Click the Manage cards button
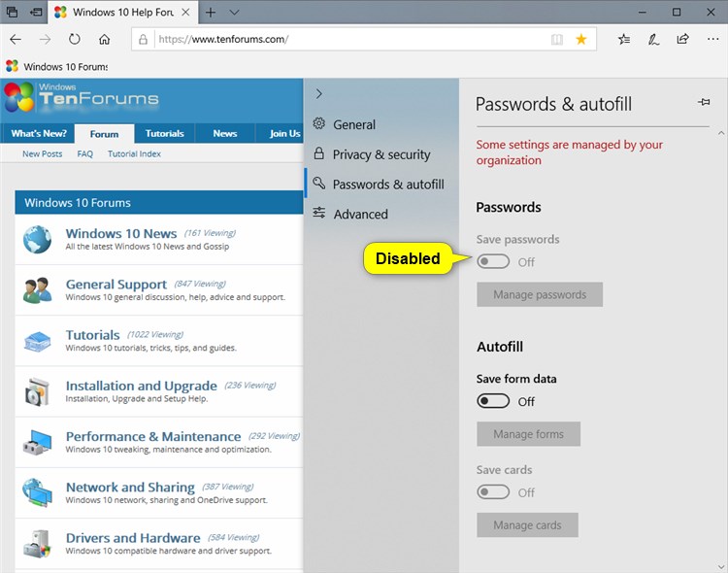This screenshot has width=728, height=573. (527, 524)
